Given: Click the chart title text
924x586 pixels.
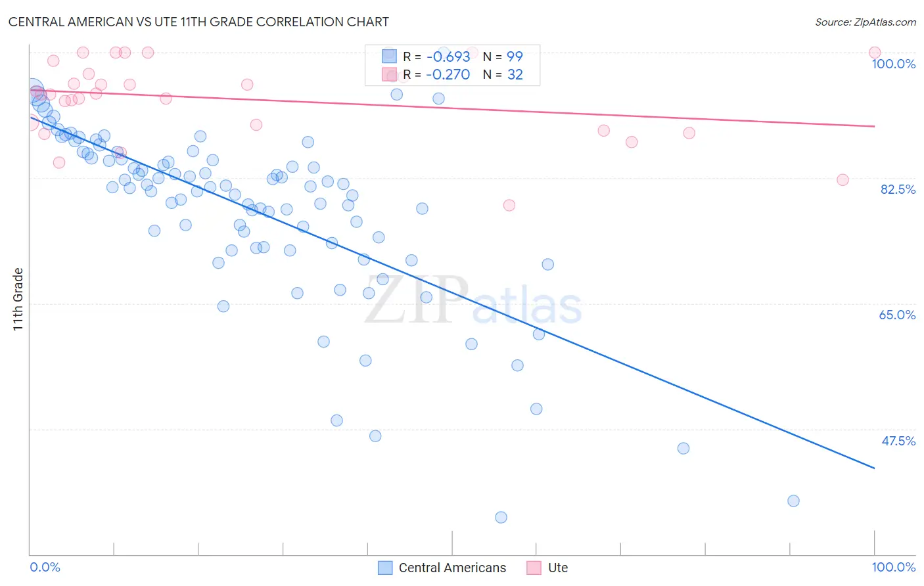Looking at the screenshot, I should (198, 22).
